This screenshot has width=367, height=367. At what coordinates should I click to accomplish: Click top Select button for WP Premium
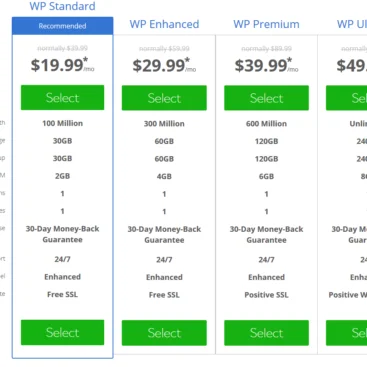[x=266, y=98]
